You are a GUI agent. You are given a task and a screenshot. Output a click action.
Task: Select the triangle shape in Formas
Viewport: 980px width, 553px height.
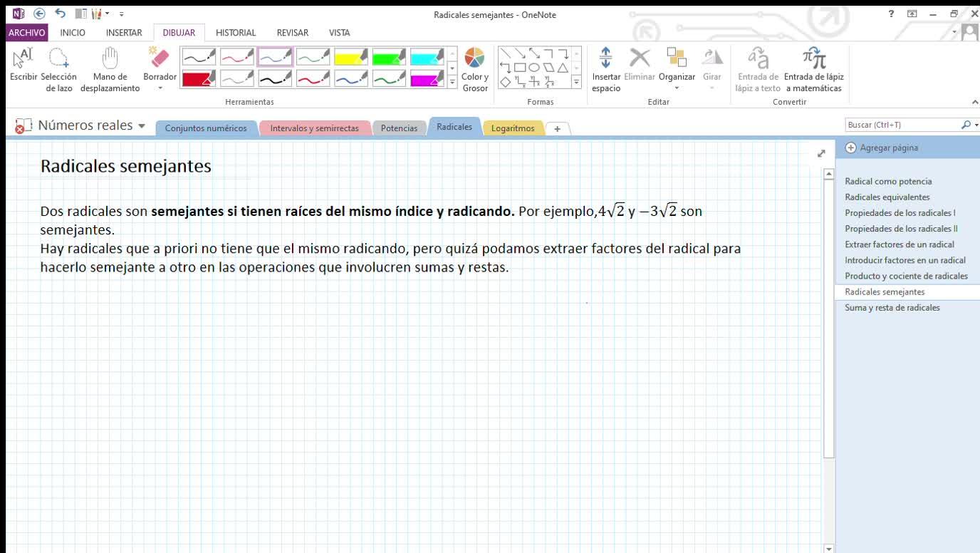pos(562,68)
